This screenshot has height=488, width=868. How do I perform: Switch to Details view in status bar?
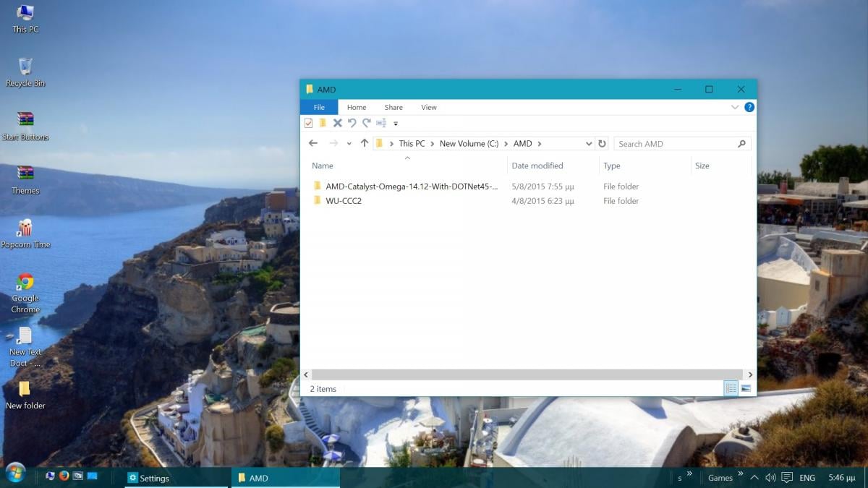[x=731, y=388]
